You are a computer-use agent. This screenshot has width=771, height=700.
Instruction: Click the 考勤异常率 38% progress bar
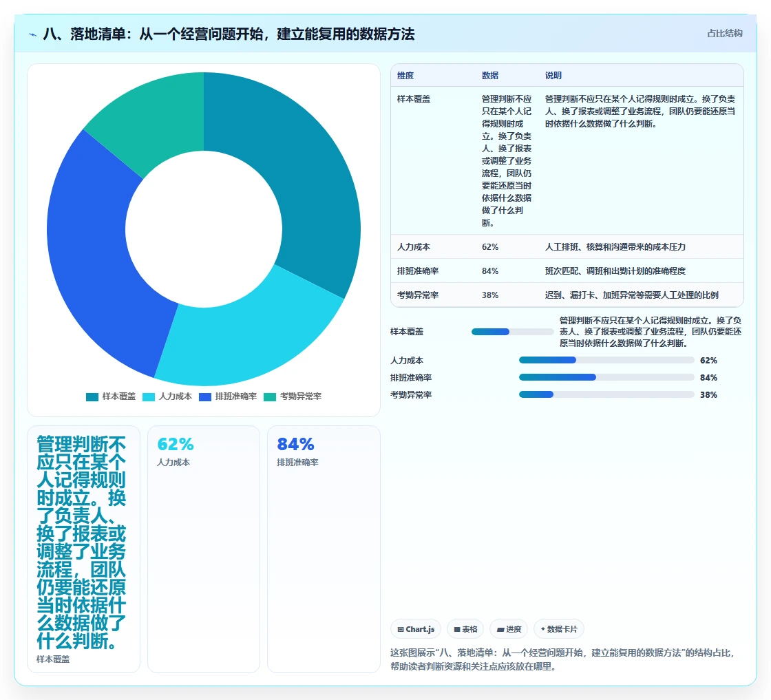(x=606, y=394)
